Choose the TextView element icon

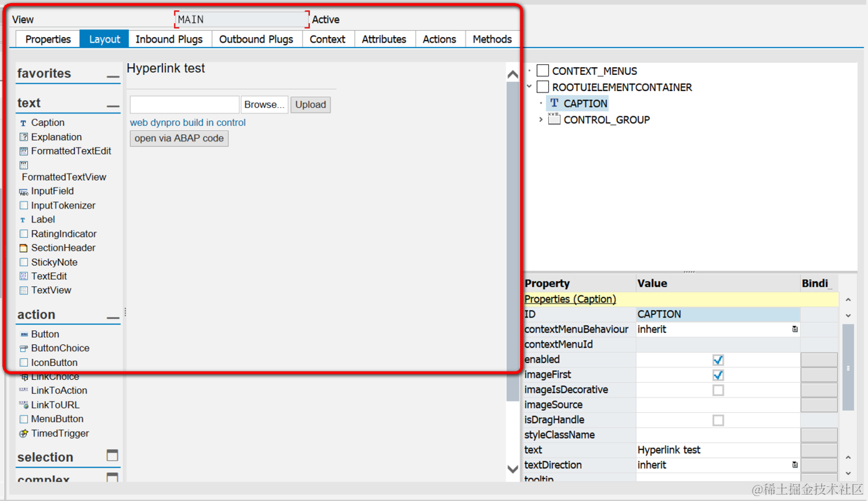pos(24,290)
